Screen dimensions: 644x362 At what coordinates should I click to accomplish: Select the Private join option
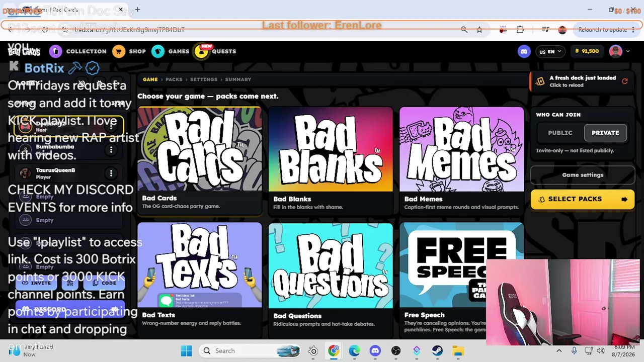(605, 133)
